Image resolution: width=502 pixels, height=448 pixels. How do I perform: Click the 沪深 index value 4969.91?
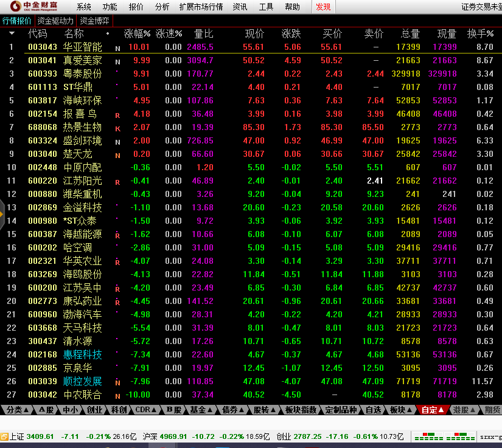pos(173,436)
